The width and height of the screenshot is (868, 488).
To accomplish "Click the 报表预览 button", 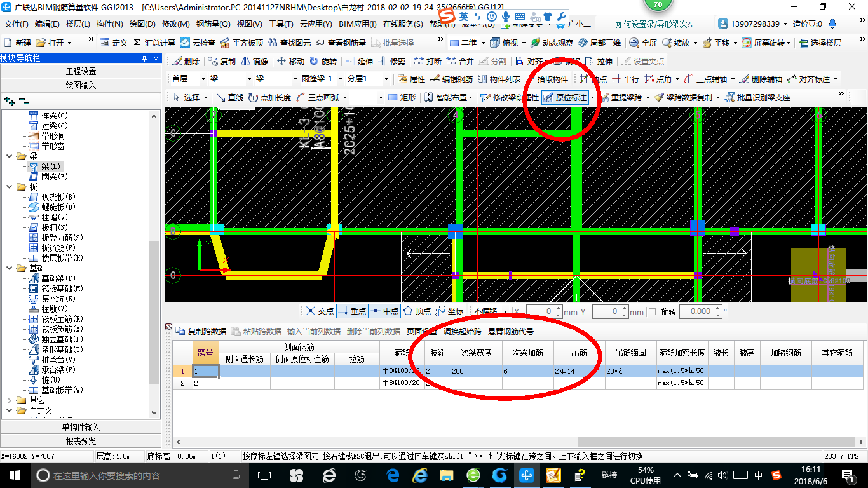I will (81, 441).
